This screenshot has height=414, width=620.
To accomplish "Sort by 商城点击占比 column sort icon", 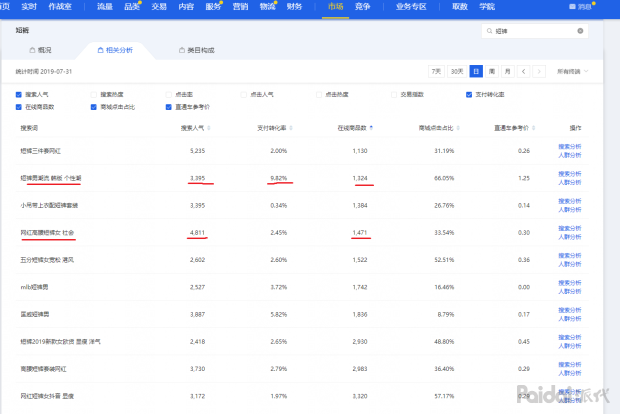I will [452, 129].
